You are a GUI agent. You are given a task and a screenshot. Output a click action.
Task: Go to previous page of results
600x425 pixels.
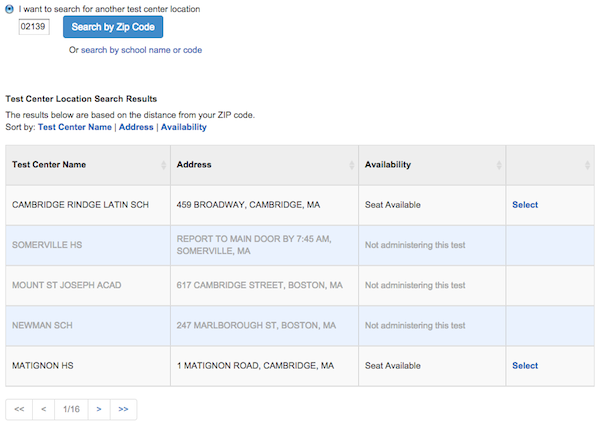click(44, 409)
